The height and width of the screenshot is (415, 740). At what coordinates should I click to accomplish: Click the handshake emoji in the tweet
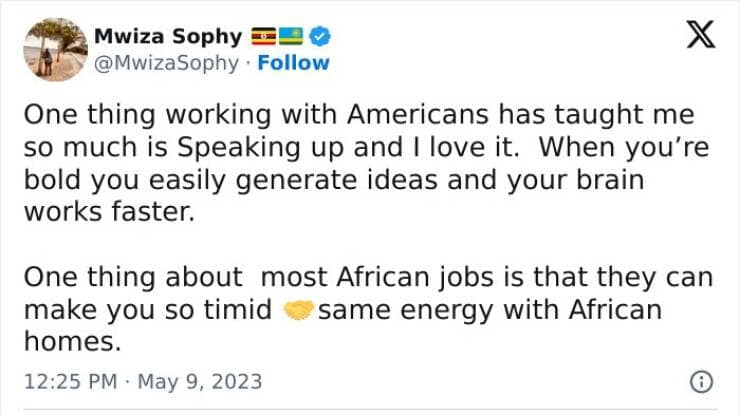pyautogui.click(x=298, y=310)
